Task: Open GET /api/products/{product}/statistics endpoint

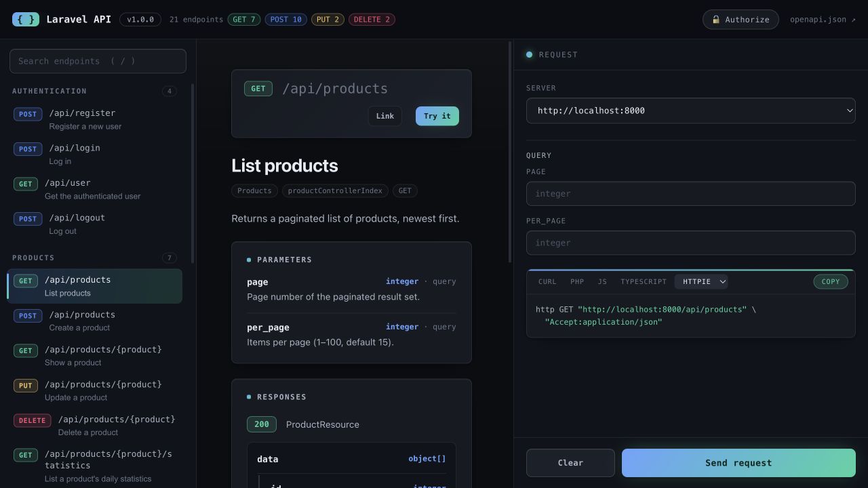Action: click(94, 466)
